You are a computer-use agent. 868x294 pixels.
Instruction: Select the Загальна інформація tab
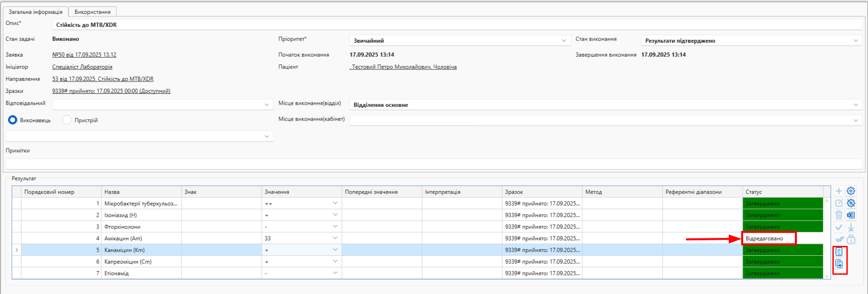pyautogui.click(x=35, y=12)
